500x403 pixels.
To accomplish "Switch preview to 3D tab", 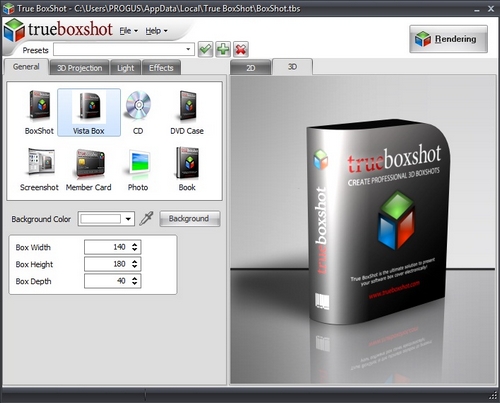I will pyautogui.click(x=292, y=67).
